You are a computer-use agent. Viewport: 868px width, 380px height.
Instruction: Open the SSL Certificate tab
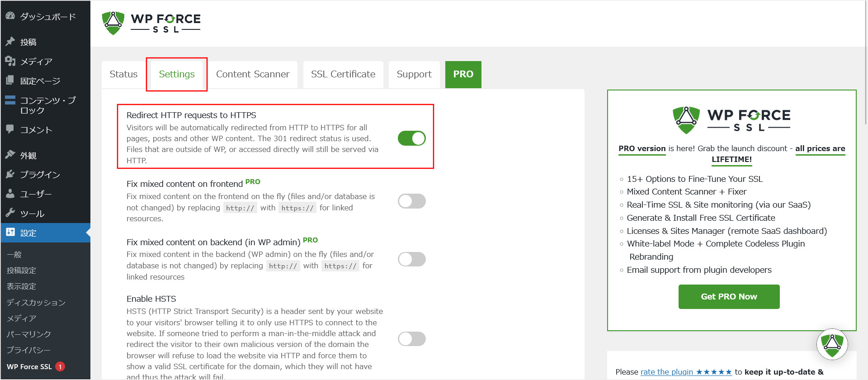coord(343,74)
